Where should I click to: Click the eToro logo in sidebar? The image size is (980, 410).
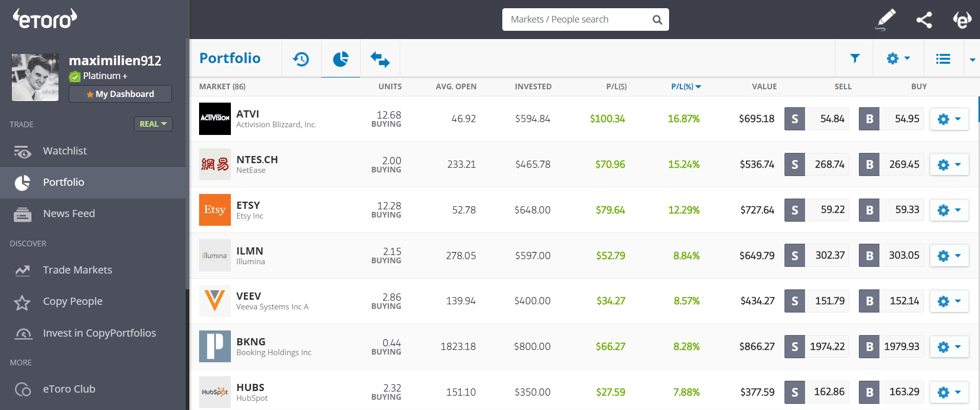point(45,18)
